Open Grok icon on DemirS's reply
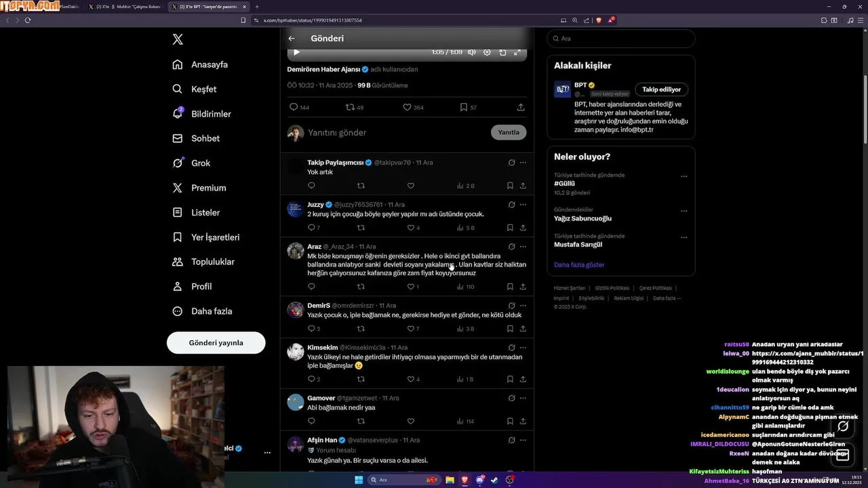The height and width of the screenshot is (488, 868). [511, 306]
